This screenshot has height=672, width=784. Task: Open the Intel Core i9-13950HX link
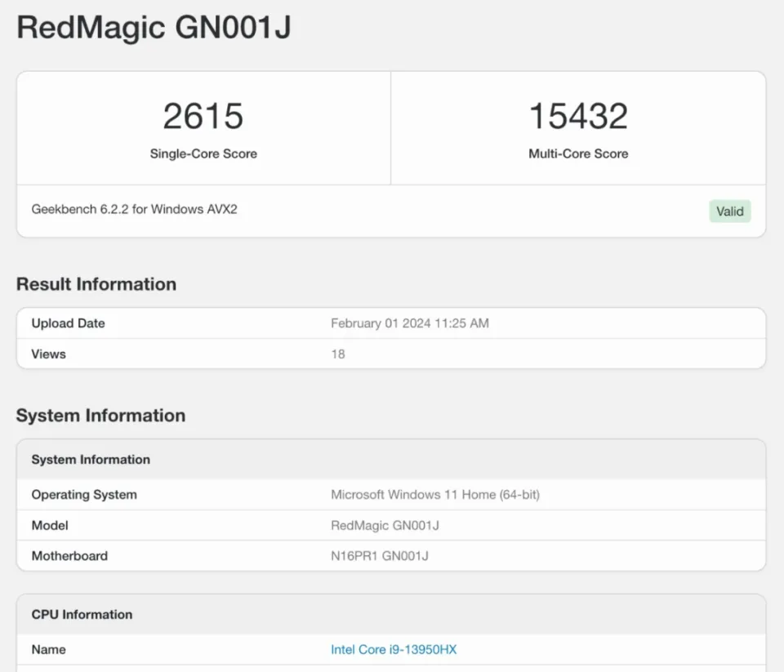coord(394,650)
